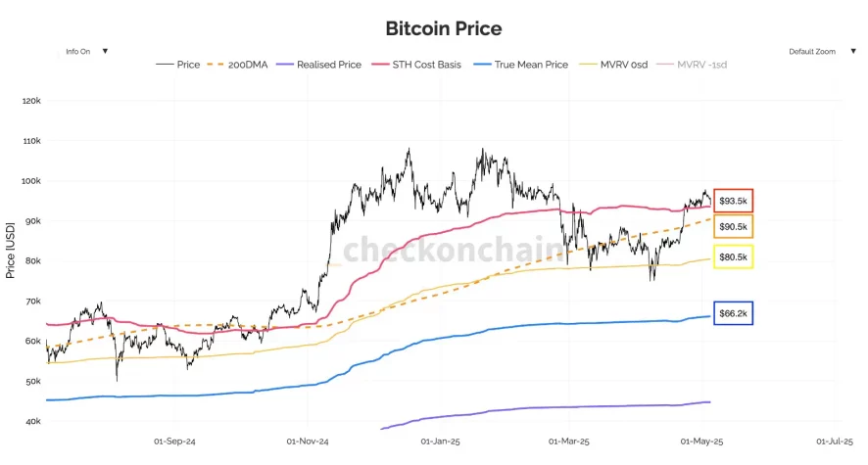The height and width of the screenshot is (465, 868).
Task: Hide the STH Cost Basis series
Action: (x=424, y=65)
